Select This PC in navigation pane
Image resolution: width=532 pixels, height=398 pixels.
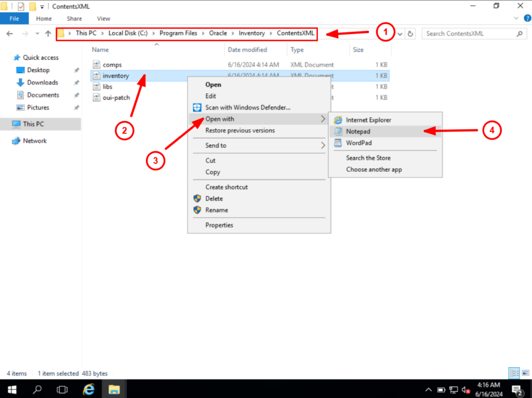[41, 124]
